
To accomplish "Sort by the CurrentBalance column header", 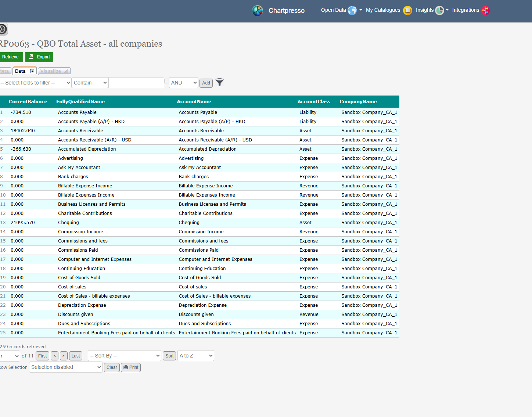I will pos(28,102).
